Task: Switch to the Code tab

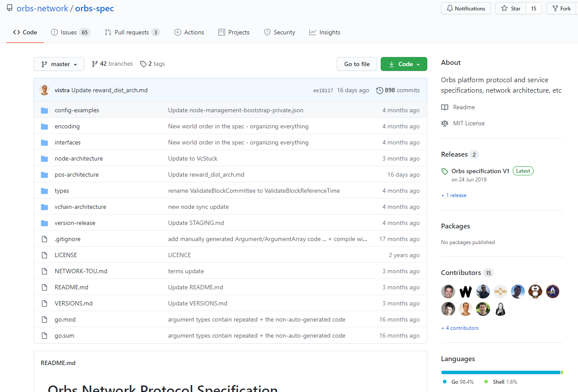Action: coord(25,32)
